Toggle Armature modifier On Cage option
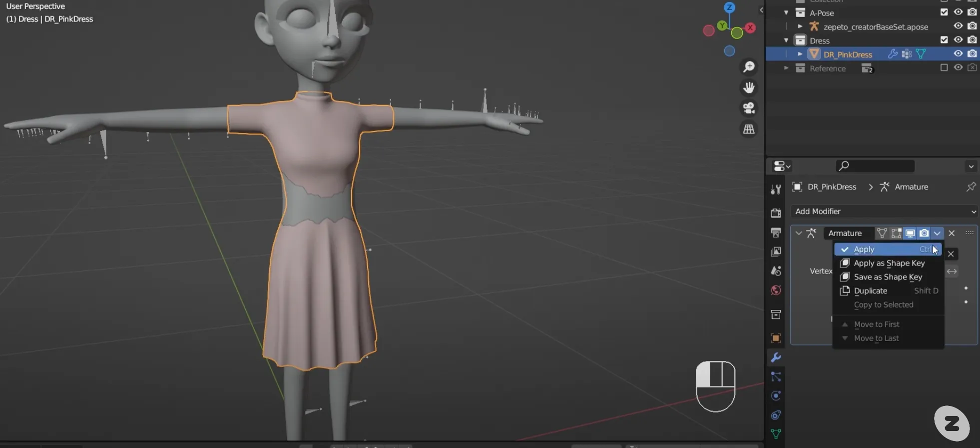Screen dimensions: 980x448 (882, 233)
